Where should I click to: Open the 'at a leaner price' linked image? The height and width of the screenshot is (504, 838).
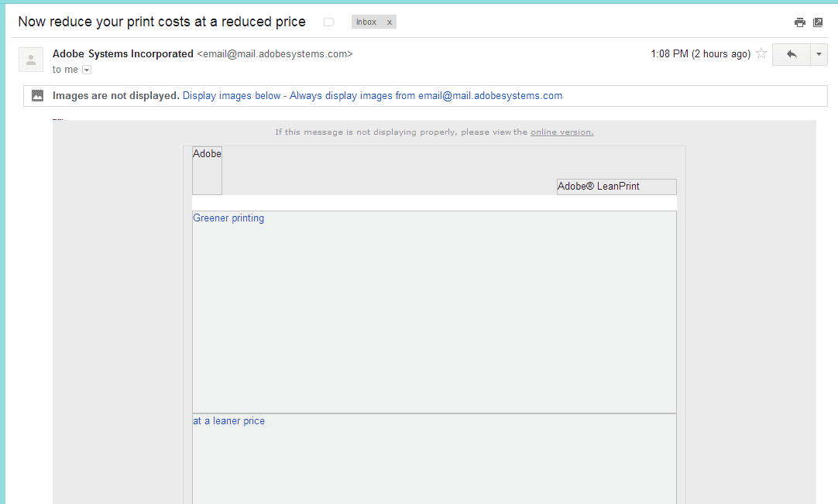(434, 457)
